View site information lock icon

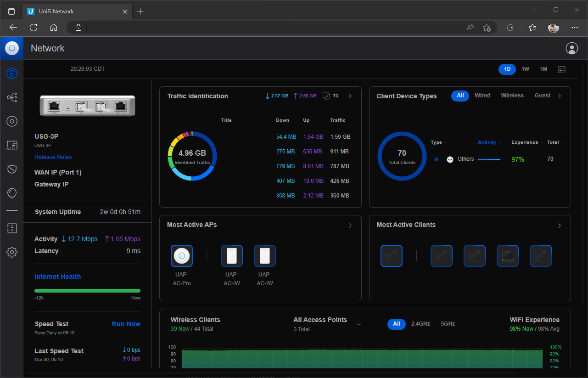(x=78, y=28)
